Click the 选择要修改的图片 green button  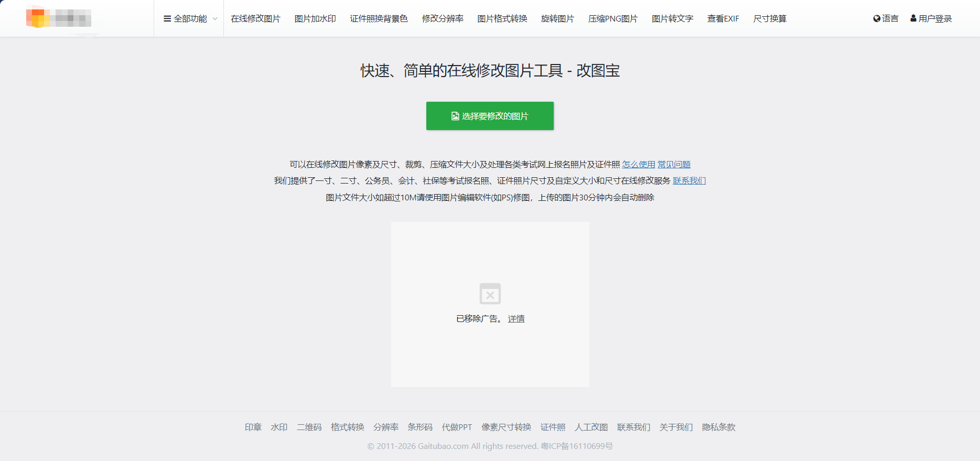point(490,116)
